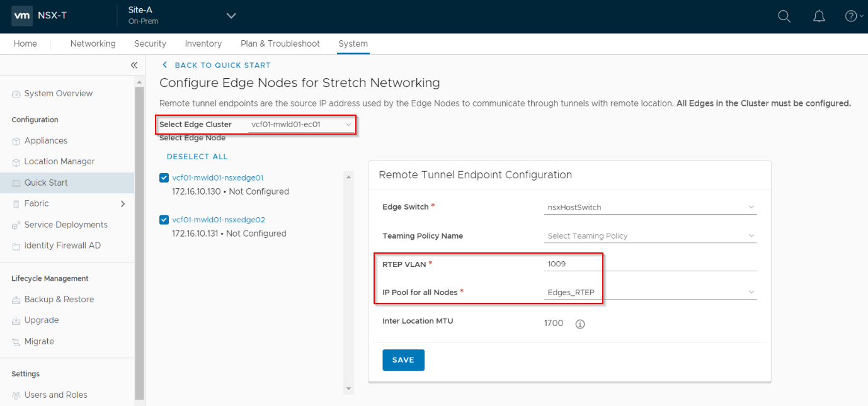Screen dimensions: 868x406
Task: Open the Select Edge Cluster dropdown
Action: [x=301, y=125]
